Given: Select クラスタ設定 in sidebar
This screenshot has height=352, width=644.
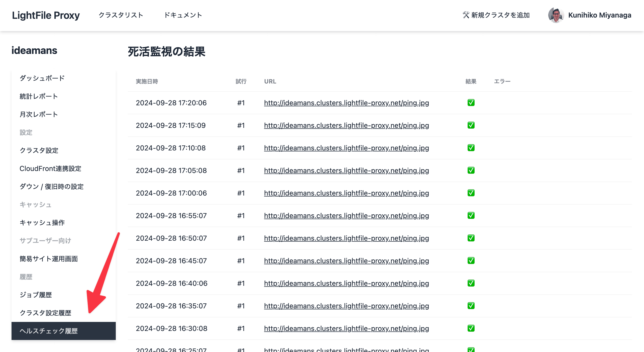Looking at the screenshot, I should pos(39,150).
